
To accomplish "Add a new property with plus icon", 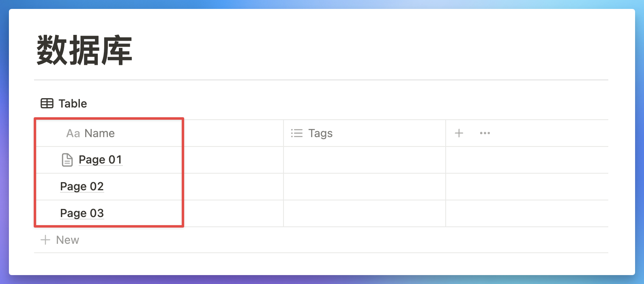I will (x=459, y=133).
